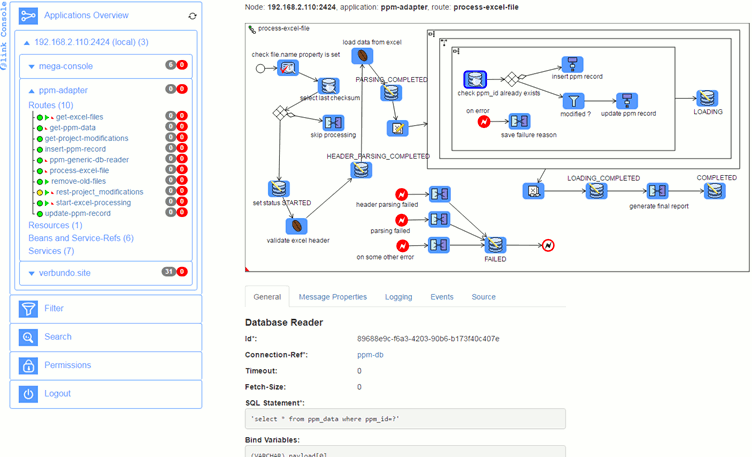Click the 'header parsing failed' error icon
The image size is (752, 457).
coord(401,193)
